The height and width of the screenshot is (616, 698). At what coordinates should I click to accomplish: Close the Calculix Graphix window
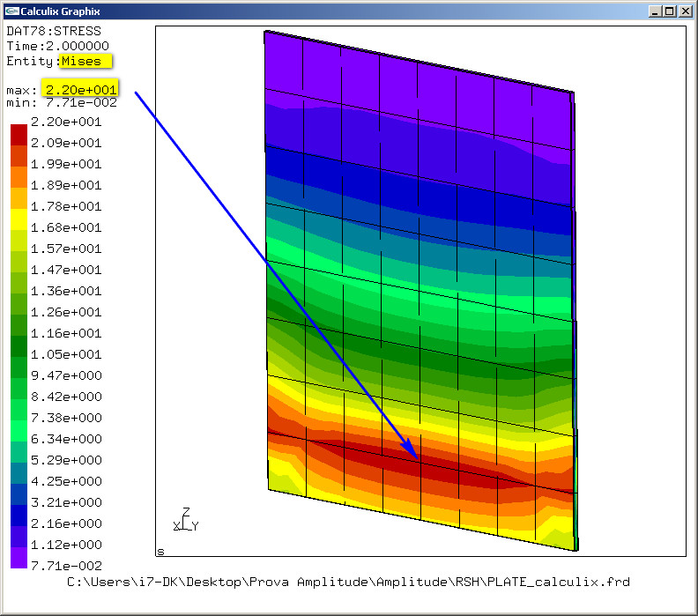pos(685,11)
